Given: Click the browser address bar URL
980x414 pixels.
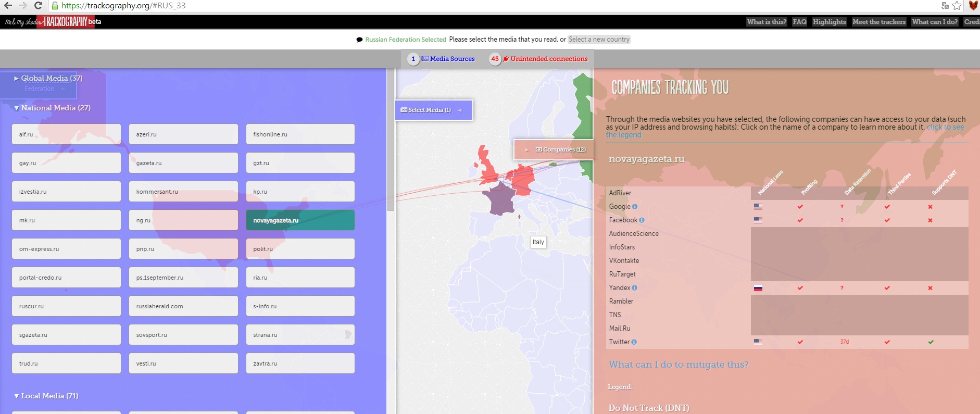Looking at the screenshot, I should 123,6.
